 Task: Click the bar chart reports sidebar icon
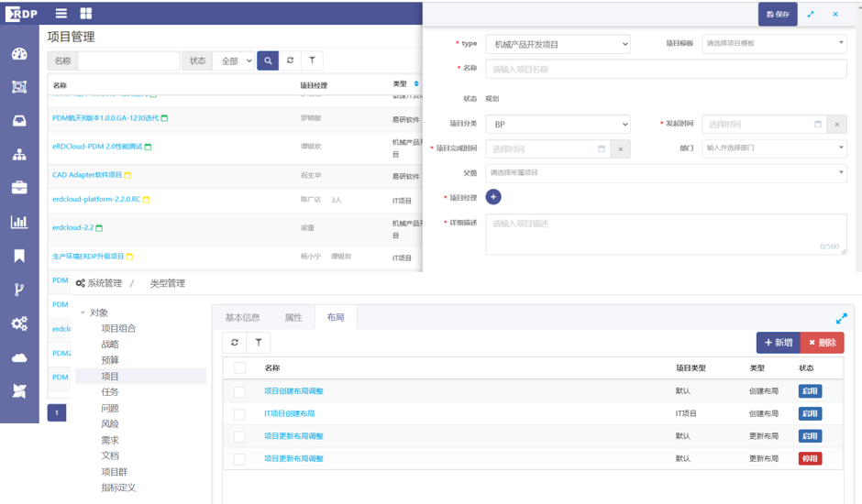pos(19,222)
